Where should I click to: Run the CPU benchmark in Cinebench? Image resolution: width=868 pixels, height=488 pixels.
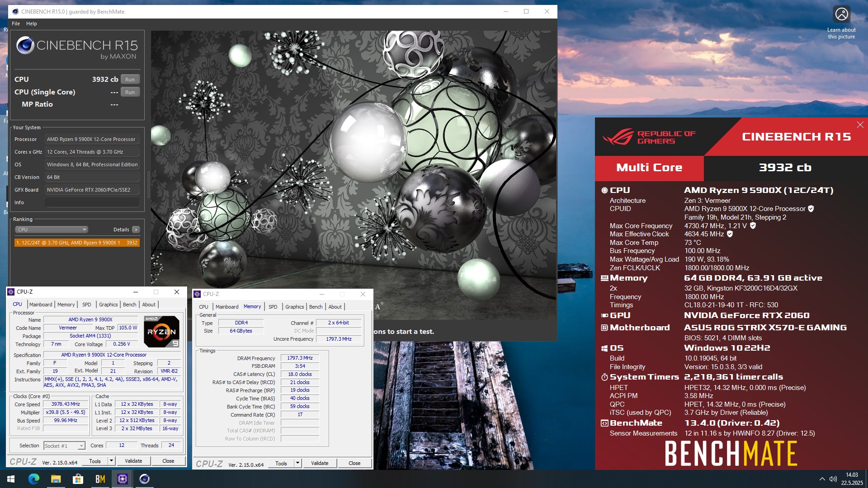130,80
